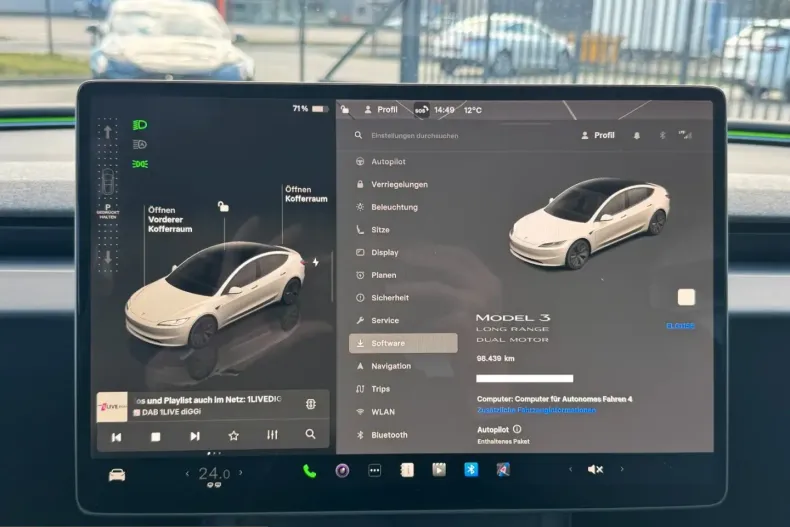Viewport: 790px width, 527px height.
Task: Open the audio equalizer sliders icon
Action: click(272, 435)
